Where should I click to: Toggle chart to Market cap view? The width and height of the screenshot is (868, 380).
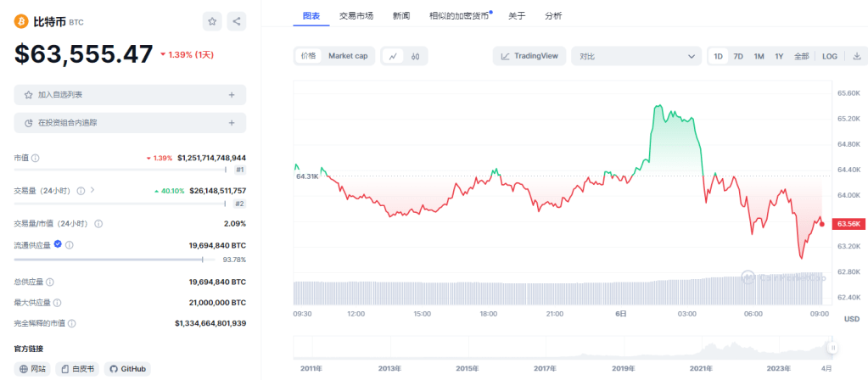(348, 56)
